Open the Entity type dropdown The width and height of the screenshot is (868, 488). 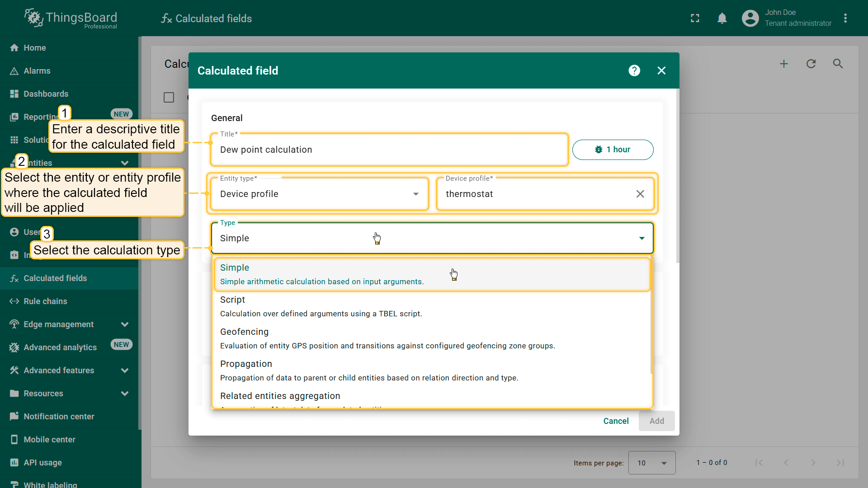click(x=319, y=194)
